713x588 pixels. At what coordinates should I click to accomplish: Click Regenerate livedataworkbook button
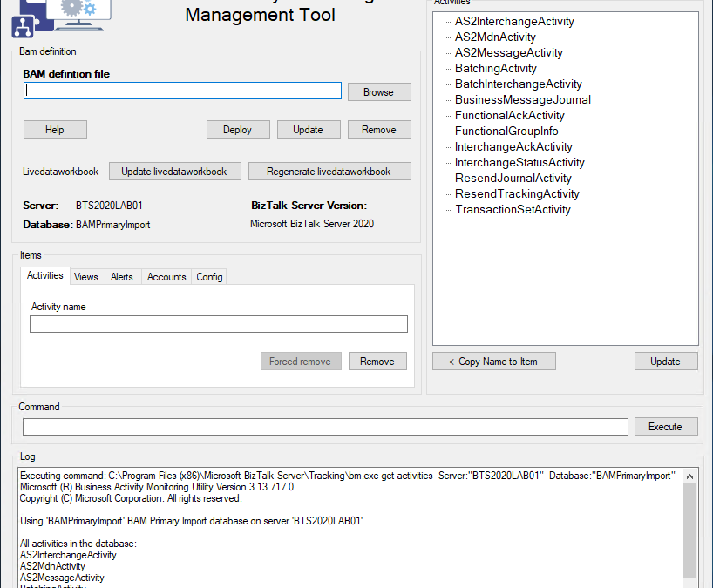click(329, 172)
